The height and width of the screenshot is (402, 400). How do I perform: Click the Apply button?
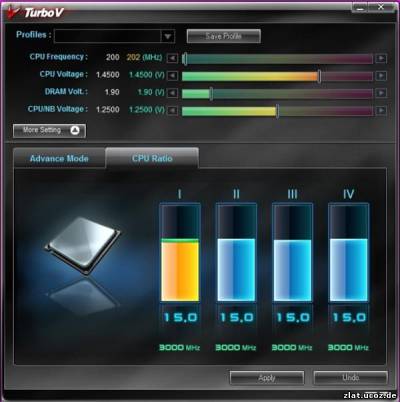pos(267,378)
